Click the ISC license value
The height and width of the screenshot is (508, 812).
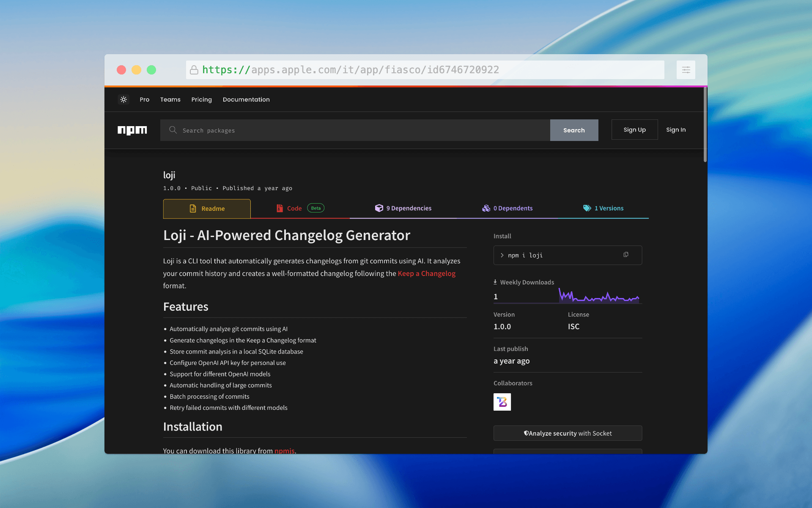(573, 326)
